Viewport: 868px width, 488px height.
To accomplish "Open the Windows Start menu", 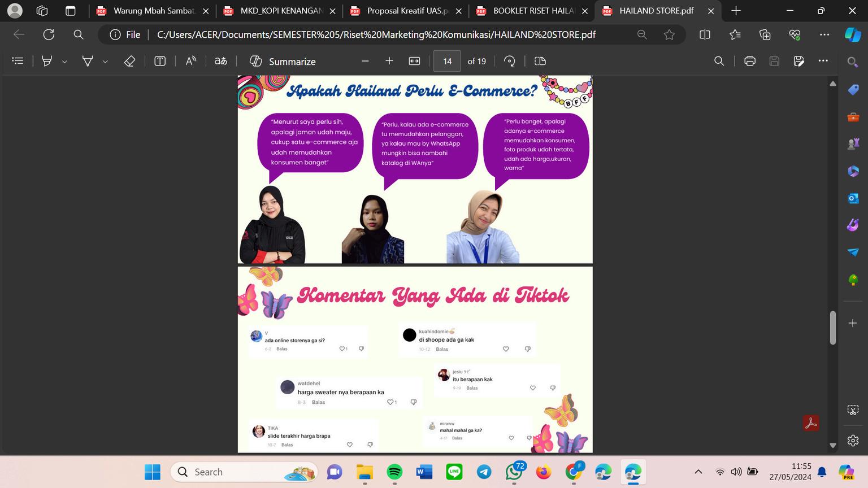I will click(x=153, y=472).
